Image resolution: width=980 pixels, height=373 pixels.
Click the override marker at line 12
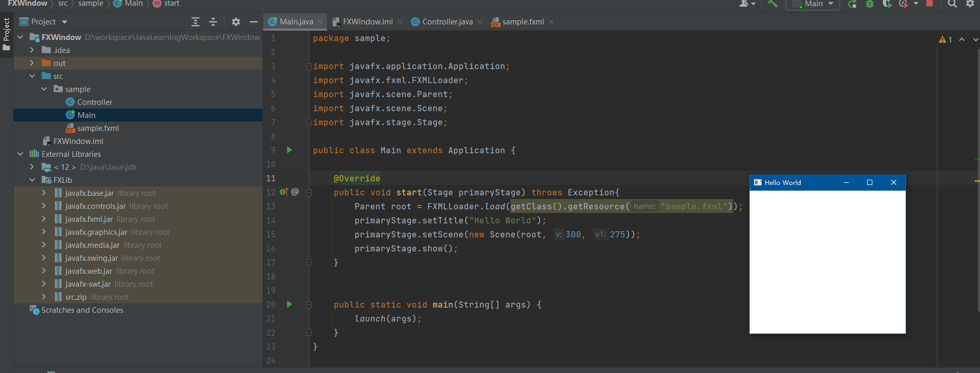[284, 192]
